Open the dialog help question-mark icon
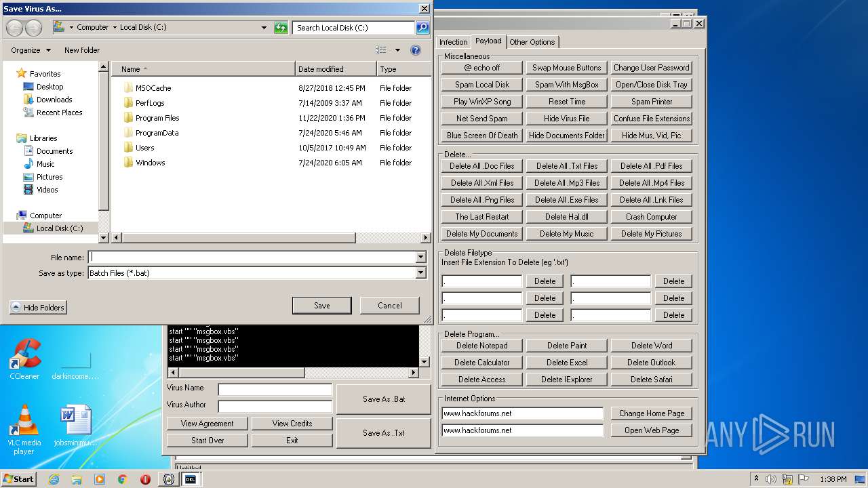Screen dimensions: 868x488 tap(416, 50)
